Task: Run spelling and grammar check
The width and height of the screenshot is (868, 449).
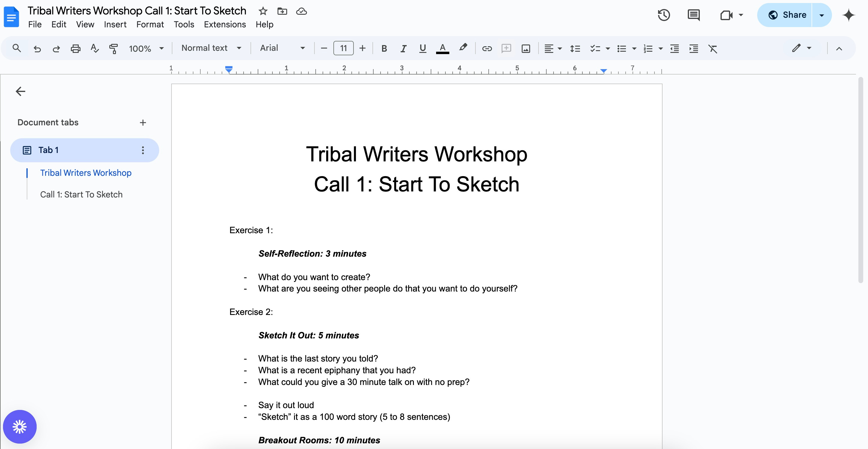Action: coord(95,49)
